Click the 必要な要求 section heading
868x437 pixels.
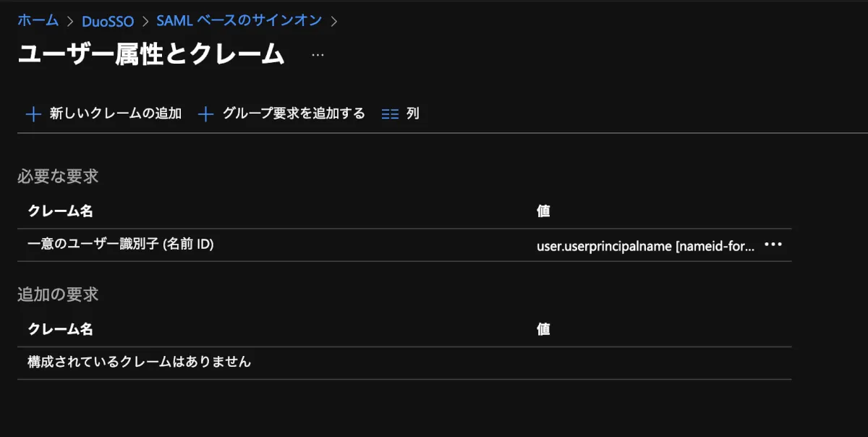(x=58, y=176)
